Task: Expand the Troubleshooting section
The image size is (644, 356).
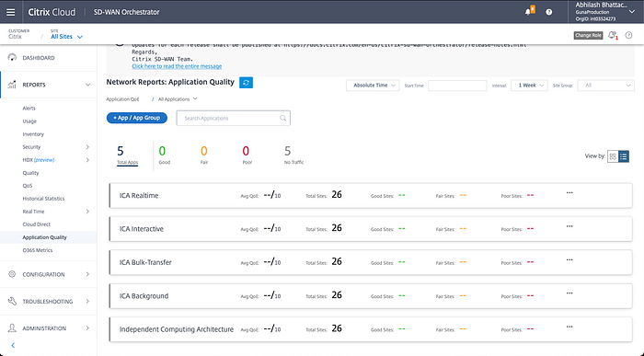Action: point(87,302)
